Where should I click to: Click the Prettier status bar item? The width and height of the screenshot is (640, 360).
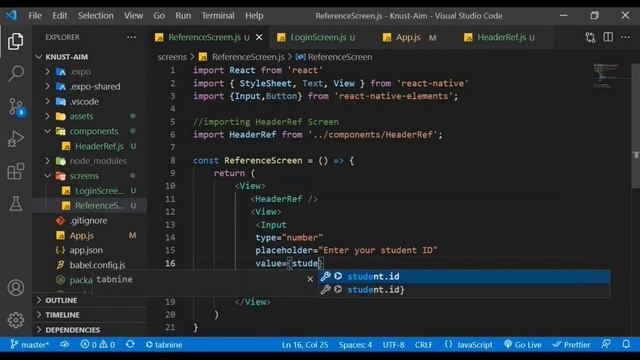click(x=571, y=344)
